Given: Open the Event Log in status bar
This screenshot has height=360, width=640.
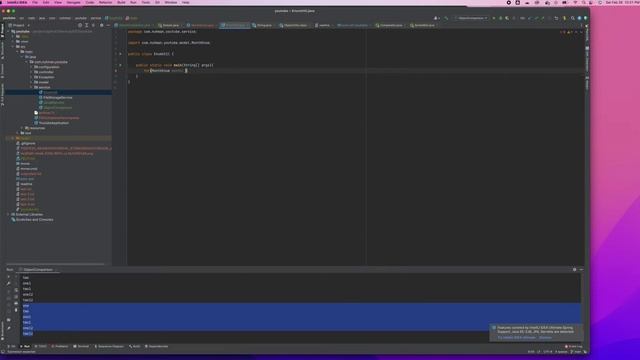Looking at the screenshot, I should coord(574,347).
